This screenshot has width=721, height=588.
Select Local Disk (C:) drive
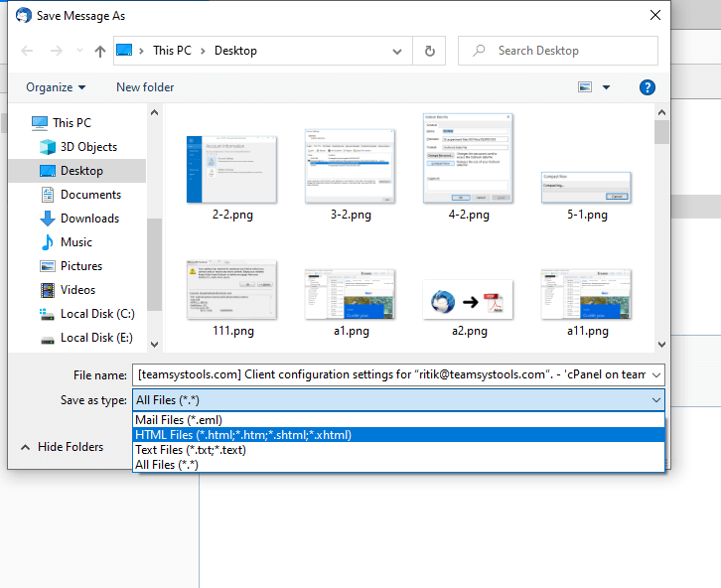tap(97, 314)
